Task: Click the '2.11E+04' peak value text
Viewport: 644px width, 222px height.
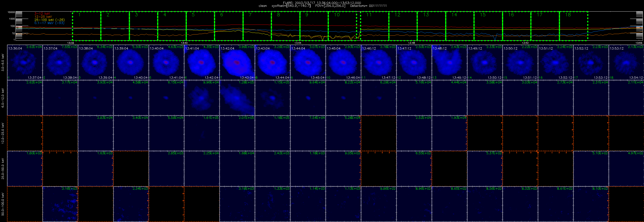Action: [636, 82]
